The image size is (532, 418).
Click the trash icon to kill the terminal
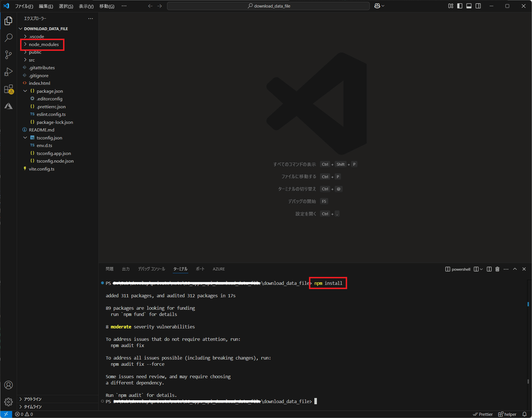click(497, 269)
